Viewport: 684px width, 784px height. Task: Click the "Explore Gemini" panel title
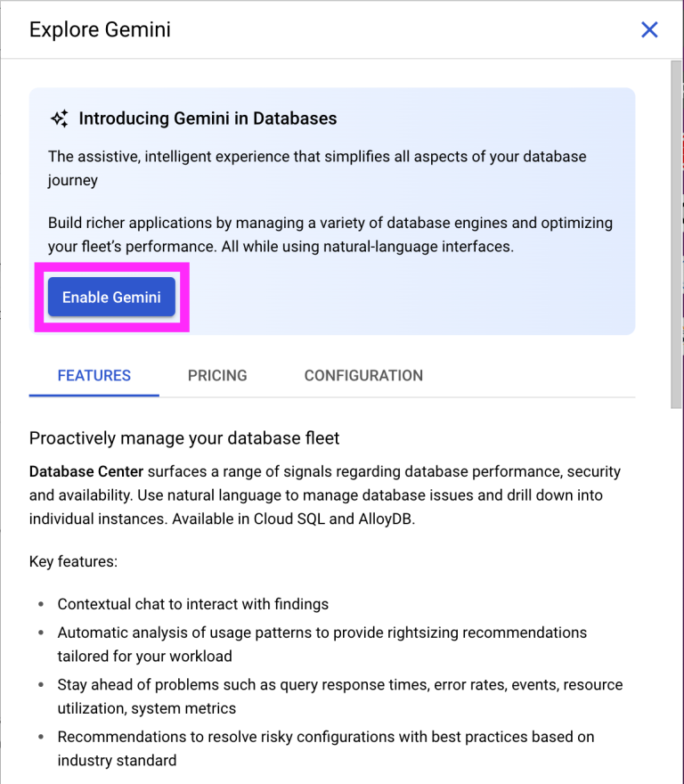(x=100, y=29)
